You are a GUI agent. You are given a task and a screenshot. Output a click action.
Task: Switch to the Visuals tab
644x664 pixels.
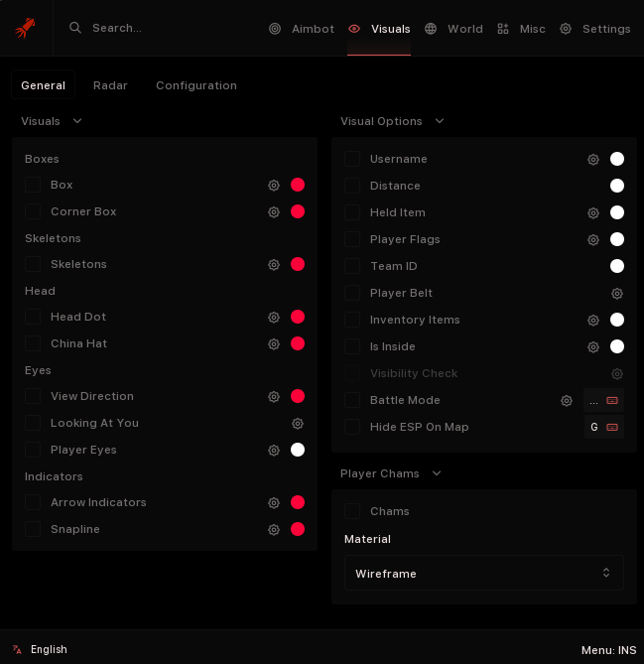(x=379, y=29)
